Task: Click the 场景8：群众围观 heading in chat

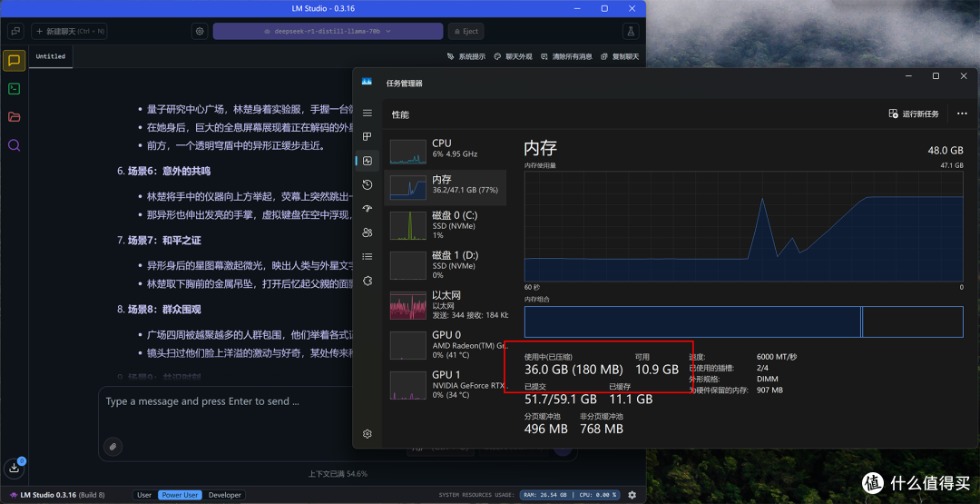Action: pos(164,310)
